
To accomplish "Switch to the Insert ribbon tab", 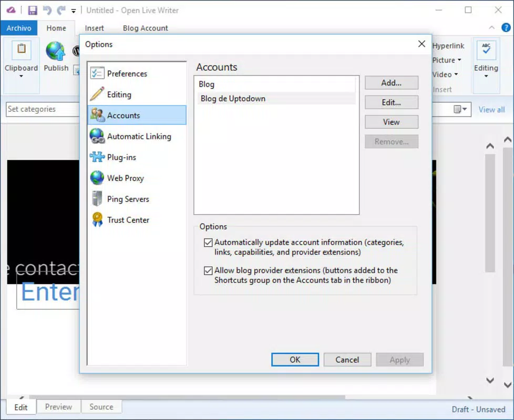I will [x=95, y=28].
